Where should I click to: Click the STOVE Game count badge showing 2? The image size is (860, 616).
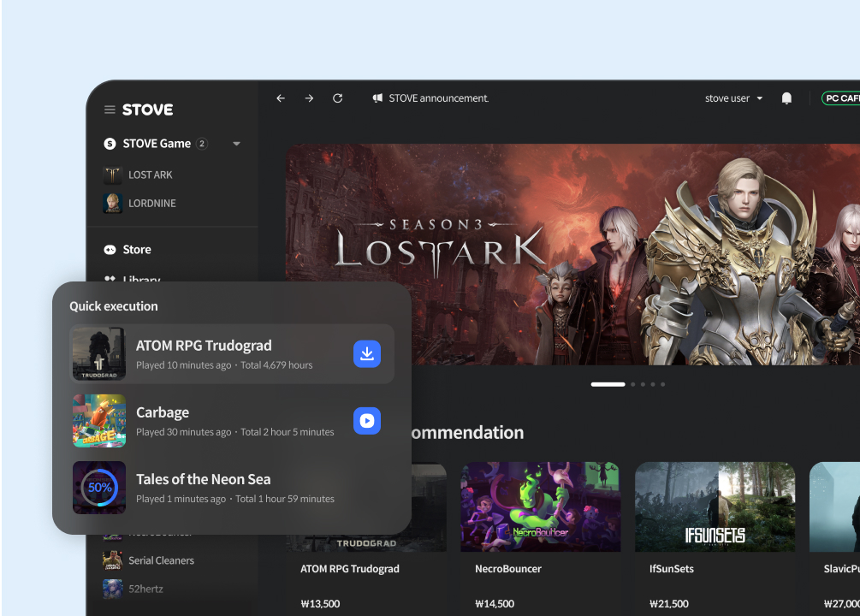[x=202, y=144]
